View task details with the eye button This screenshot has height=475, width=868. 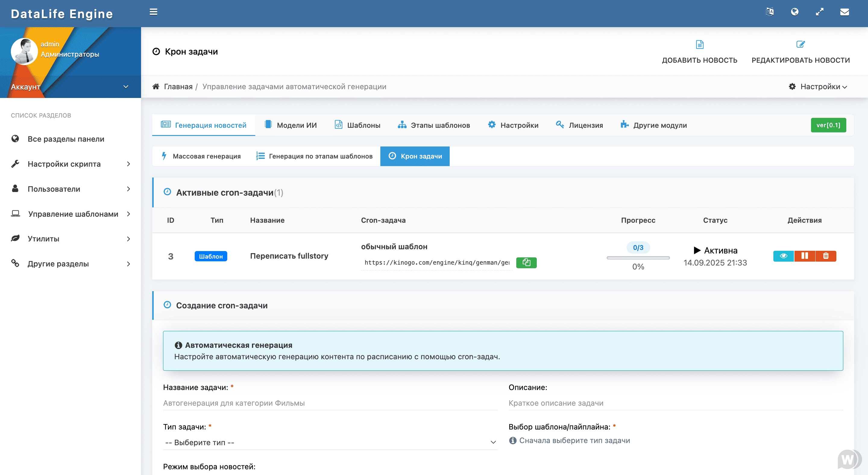[783, 256]
